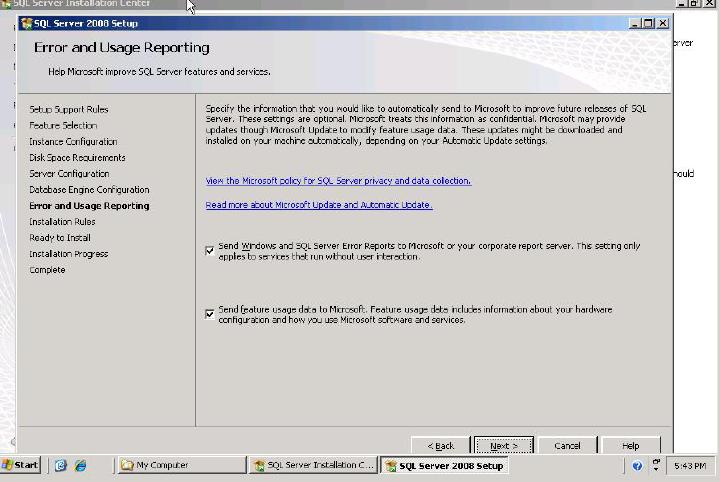This screenshot has width=720, height=482.
Task: Select Server Configuration step
Action: [69, 174]
